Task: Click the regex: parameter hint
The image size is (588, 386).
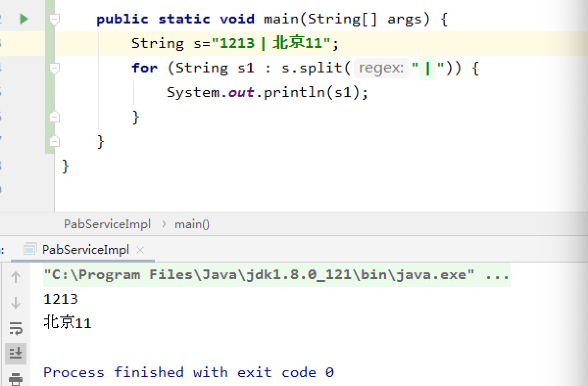Action: coord(381,68)
